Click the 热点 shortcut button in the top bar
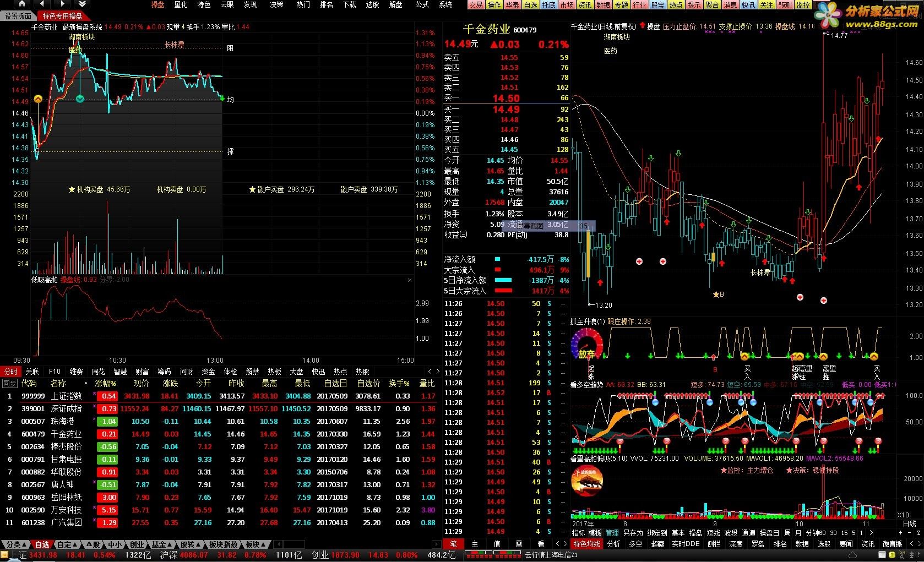 [676, 5]
